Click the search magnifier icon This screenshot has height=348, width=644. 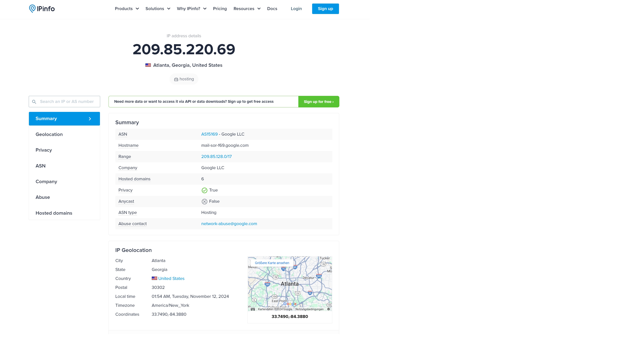pyautogui.click(x=34, y=102)
